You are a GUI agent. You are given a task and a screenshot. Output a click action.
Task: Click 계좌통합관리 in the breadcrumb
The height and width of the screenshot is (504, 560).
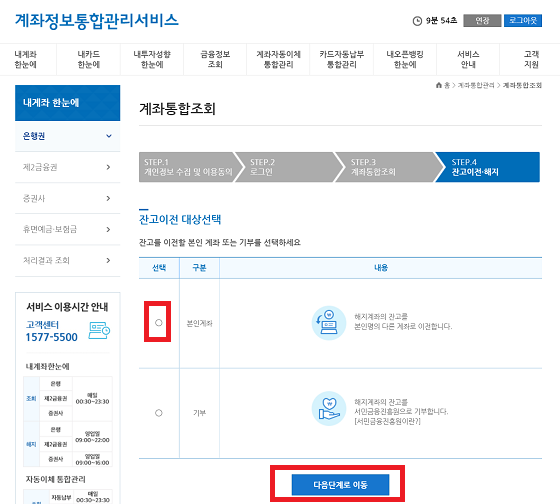point(476,85)
